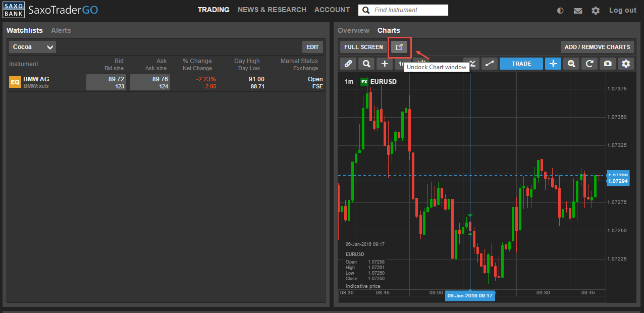Click the 1.07375 price axis label
Viewport: 644px width, 313px height.
[x=618, y=89]
